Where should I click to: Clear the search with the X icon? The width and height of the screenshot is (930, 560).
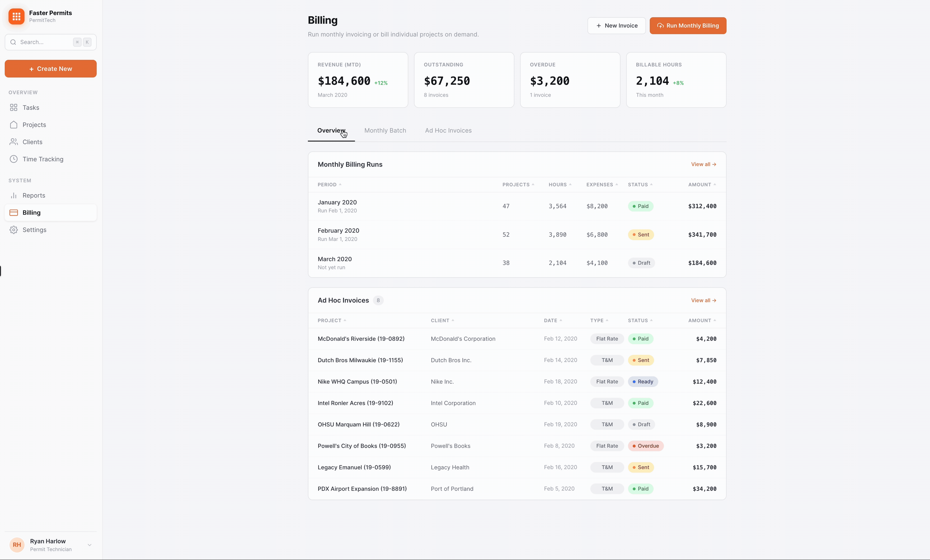77,42
